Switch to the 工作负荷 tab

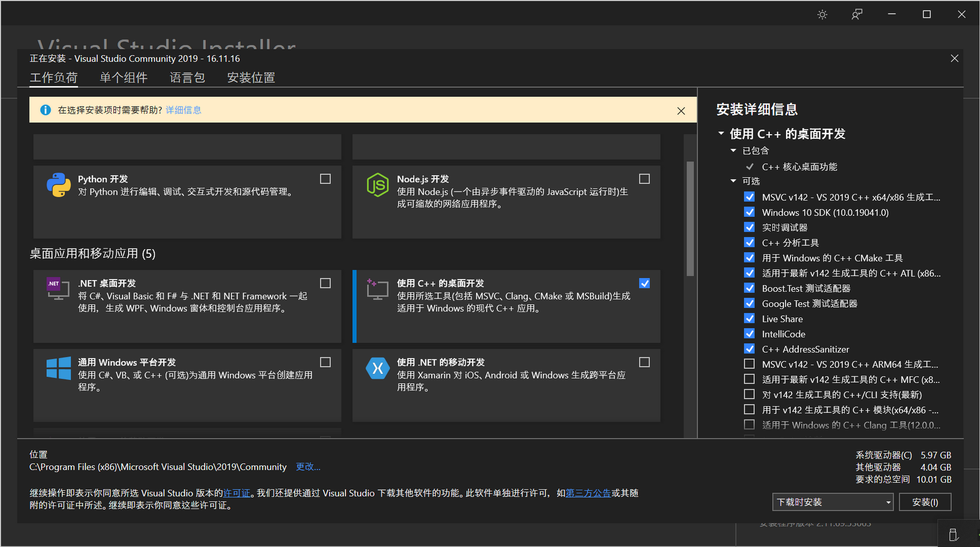click(54, 78)
